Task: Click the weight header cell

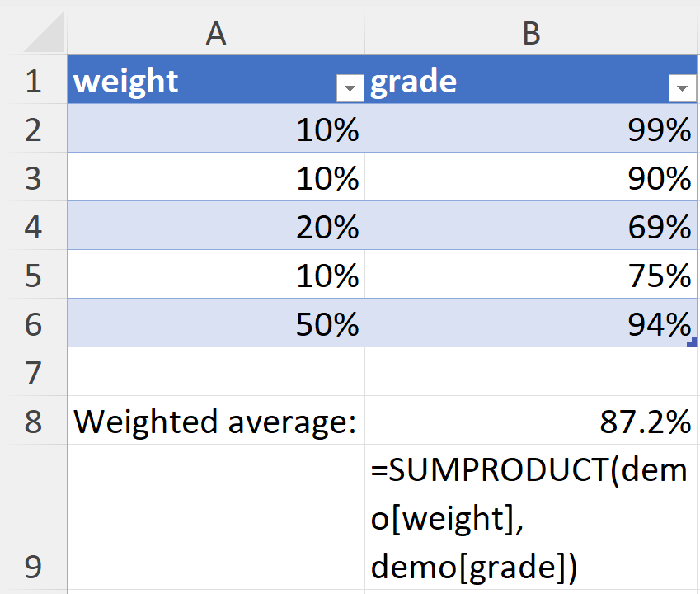Action: click(198, 81)
